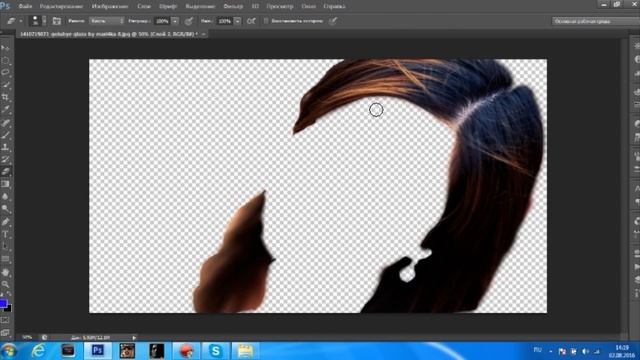Select the Crop tool
This screenshot has height=360, width=640.
click(x=5, y=97)
